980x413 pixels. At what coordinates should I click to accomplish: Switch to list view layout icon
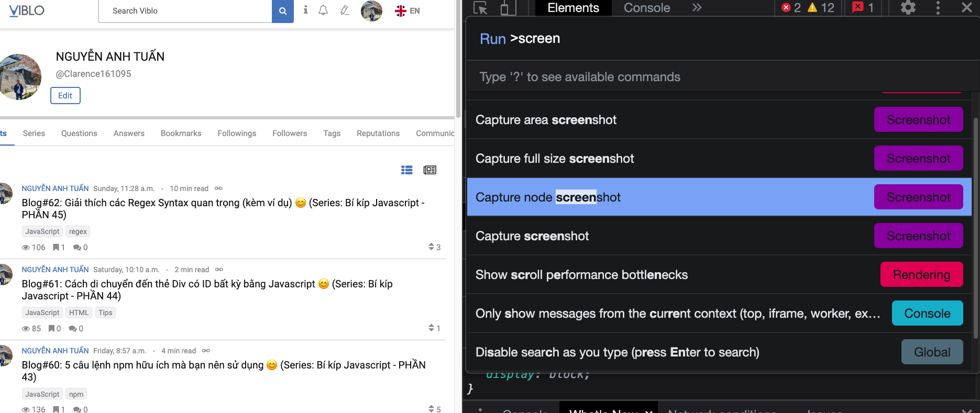tap(407, 170)
